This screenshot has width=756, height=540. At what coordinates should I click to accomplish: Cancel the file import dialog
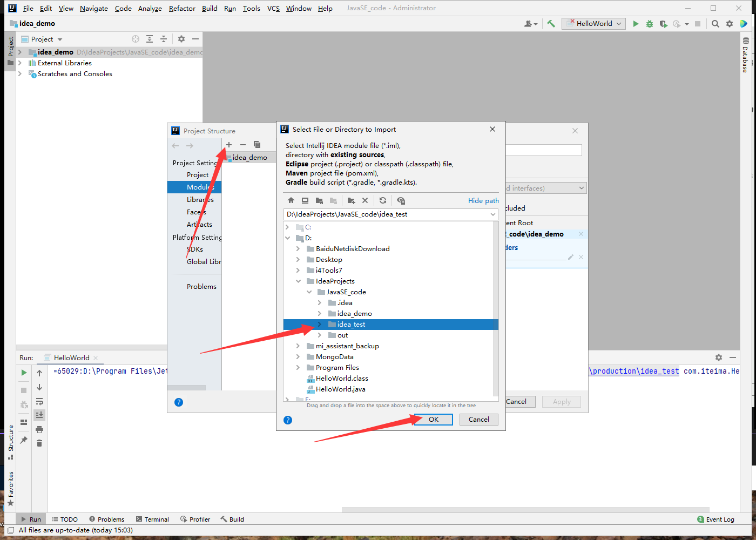tap(479, 420)
